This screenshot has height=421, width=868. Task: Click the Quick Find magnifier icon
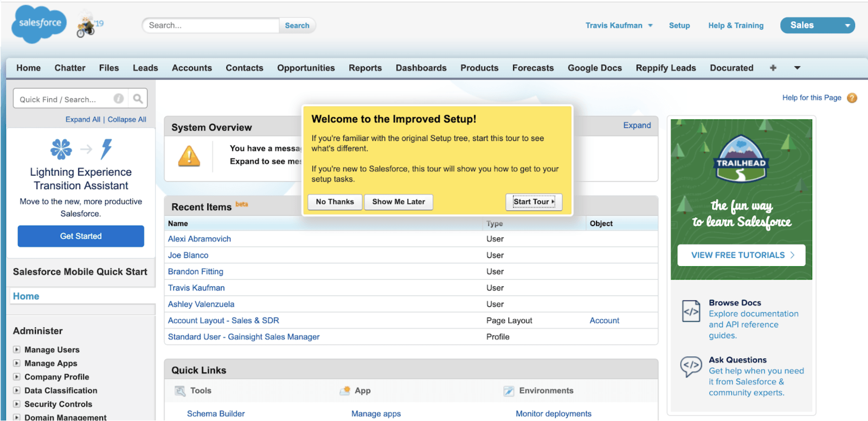138,99
